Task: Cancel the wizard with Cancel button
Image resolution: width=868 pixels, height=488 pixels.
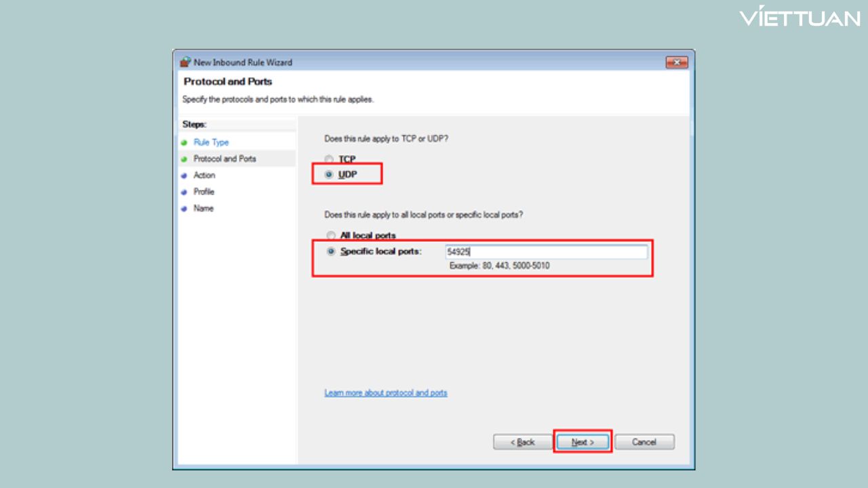Action: [x=644, y=442]
